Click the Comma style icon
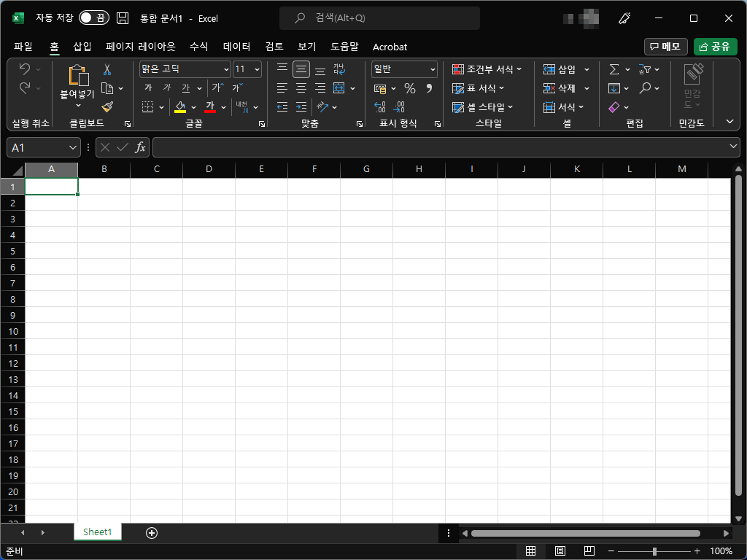Viewport: 747px width, 560px height. click(429, 88)
